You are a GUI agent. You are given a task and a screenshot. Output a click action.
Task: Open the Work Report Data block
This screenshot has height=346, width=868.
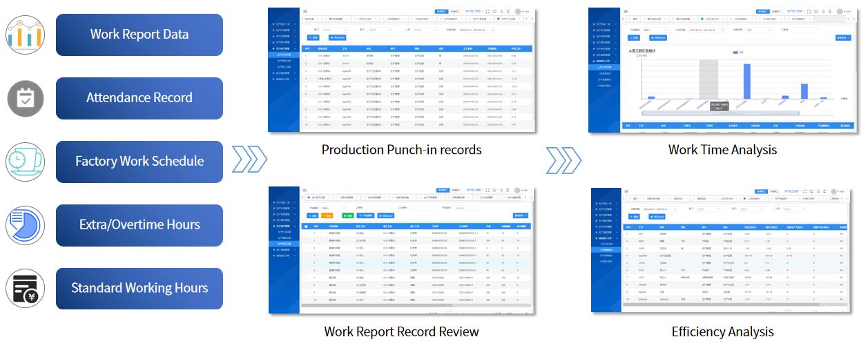click(139, 35)
